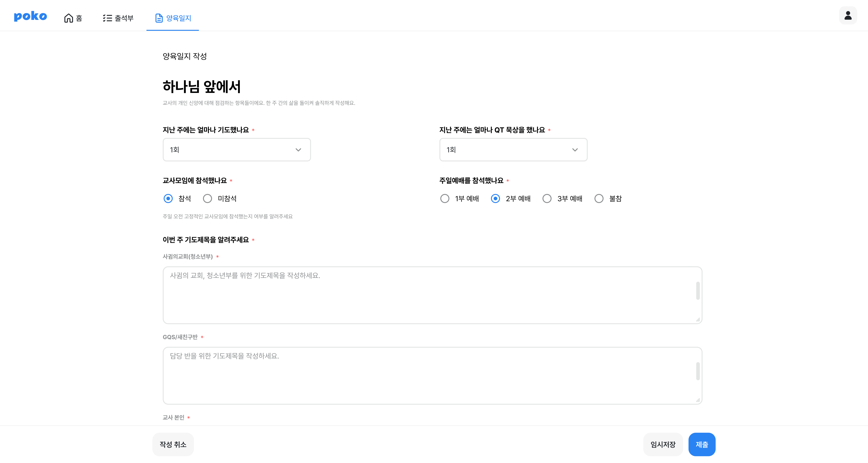Click the nurture journal document icon
This screenshot has height=463, width=868.
(159, 18)
